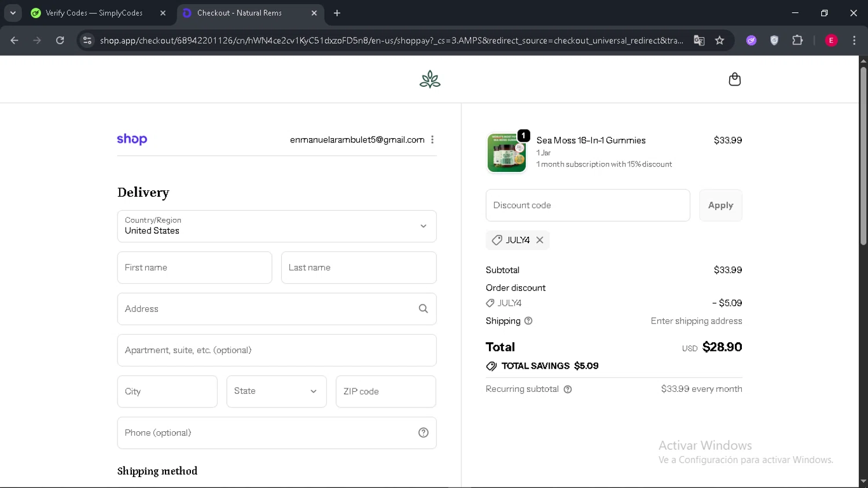Switch to the Verify Codes — SimplyCodes tab
The height and width of the screenshot is (488, 868).
(x=94, y=13)
